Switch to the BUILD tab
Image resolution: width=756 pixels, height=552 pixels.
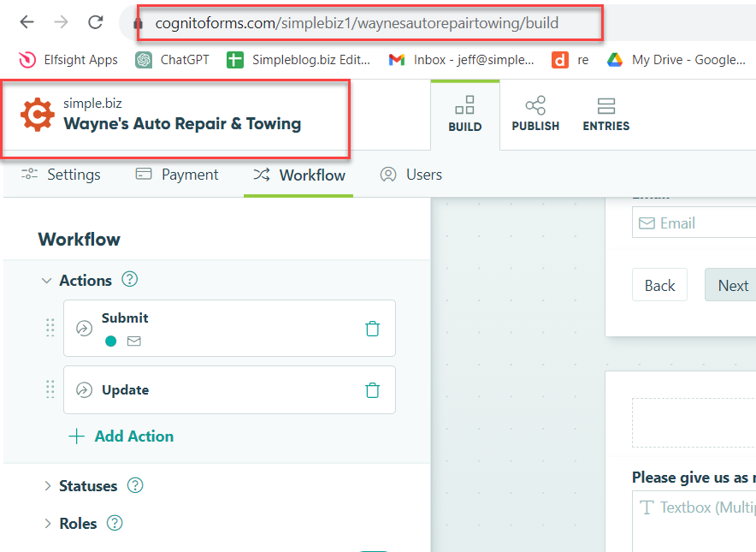click(464, 114)
